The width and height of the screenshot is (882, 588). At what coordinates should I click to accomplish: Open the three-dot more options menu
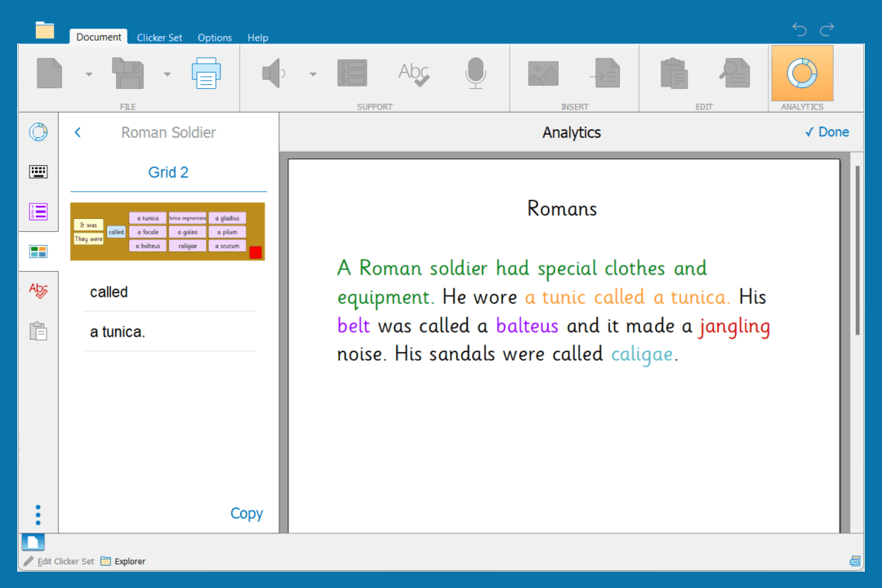coord(38,514)
